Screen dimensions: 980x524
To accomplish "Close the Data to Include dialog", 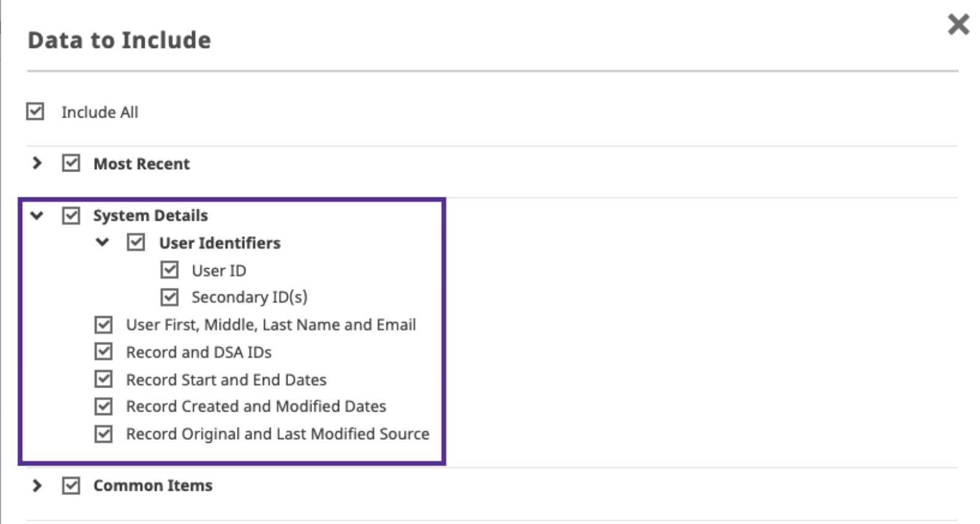I will 958,25.
